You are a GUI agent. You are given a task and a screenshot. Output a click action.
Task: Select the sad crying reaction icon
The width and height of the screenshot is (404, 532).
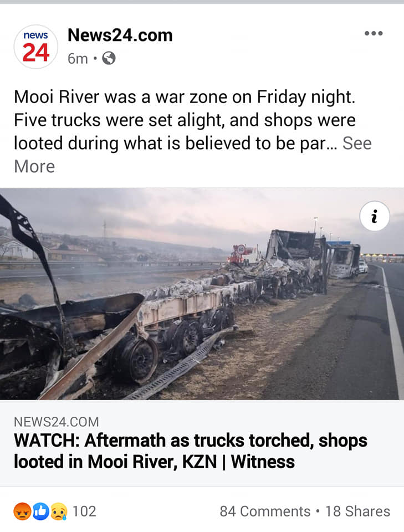tap(59, 511)
